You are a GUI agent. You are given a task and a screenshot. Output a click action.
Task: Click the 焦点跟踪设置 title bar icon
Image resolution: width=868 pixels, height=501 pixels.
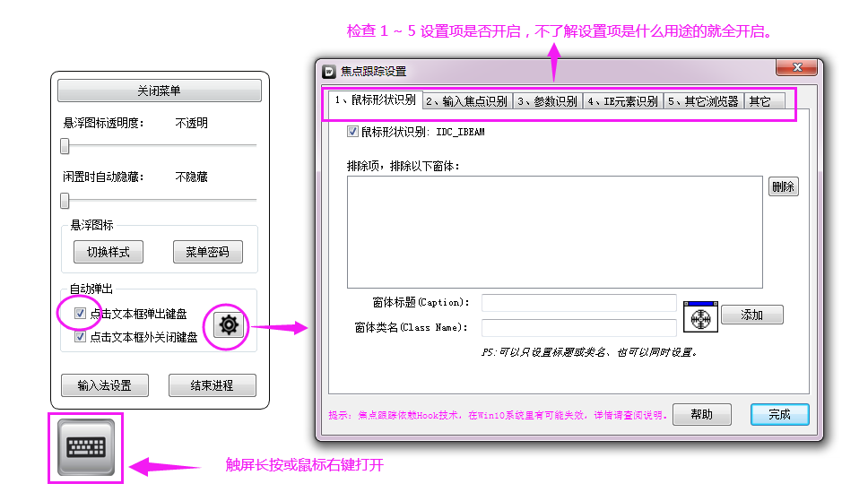[329, 71]
